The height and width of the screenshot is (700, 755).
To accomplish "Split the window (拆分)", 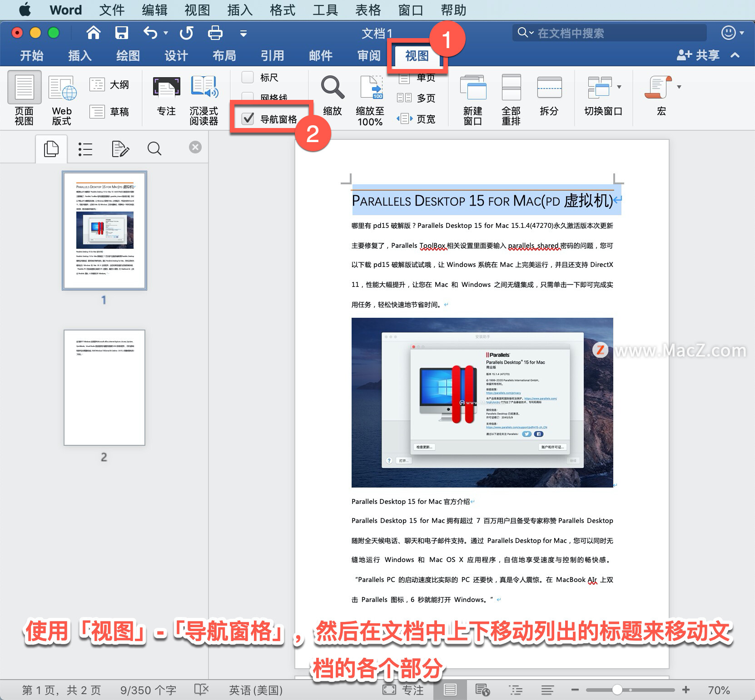I will coord(549,96).
